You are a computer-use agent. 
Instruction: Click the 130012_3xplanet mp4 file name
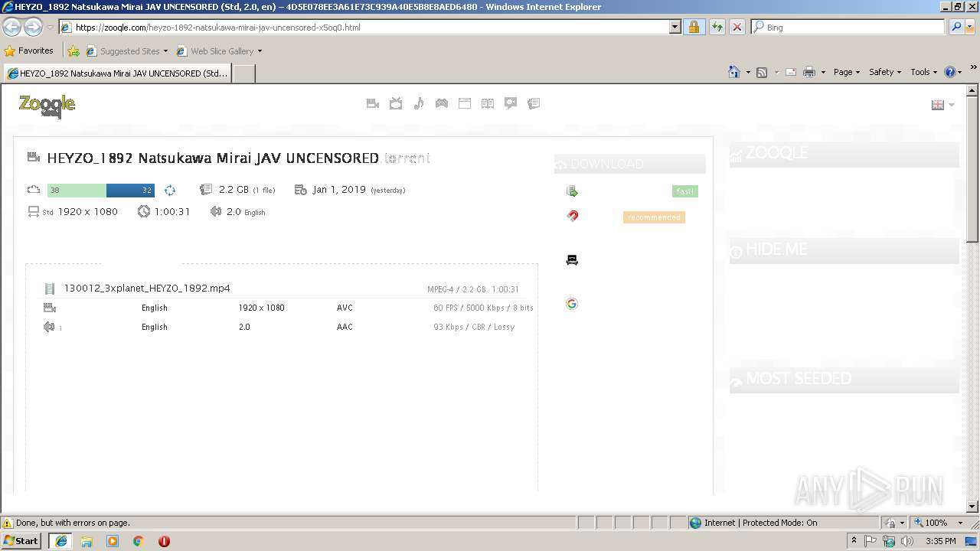tap(147, 289)
